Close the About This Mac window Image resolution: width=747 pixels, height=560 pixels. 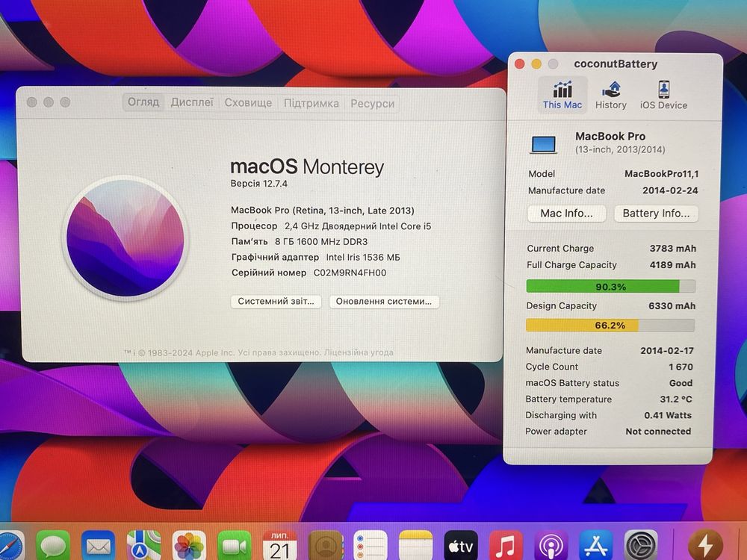[32, 102]
